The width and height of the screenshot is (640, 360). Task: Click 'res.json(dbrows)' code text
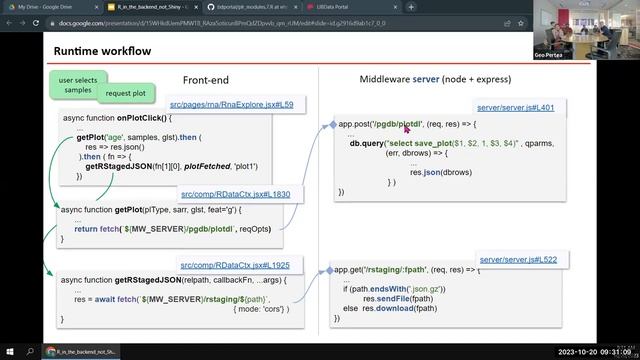tap(441, 172)
